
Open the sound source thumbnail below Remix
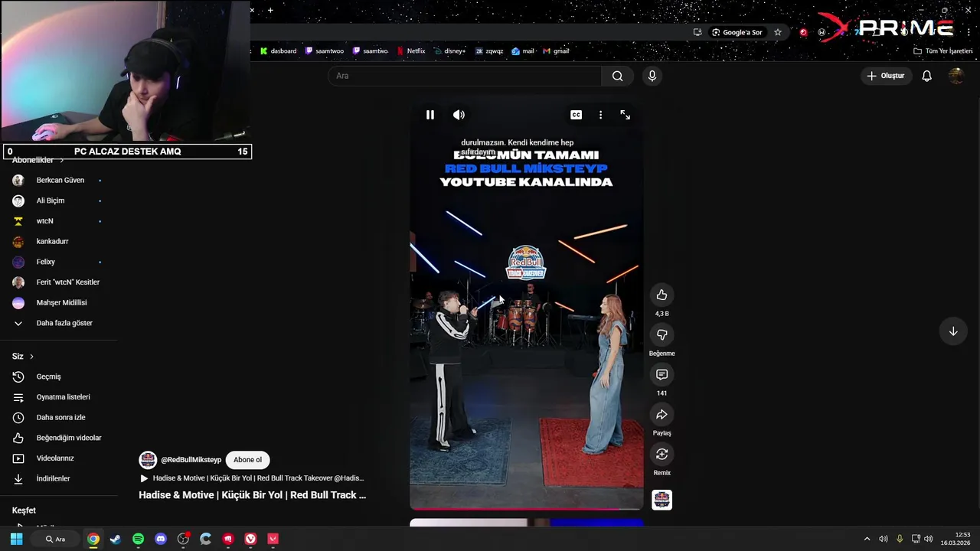point(661,500)
